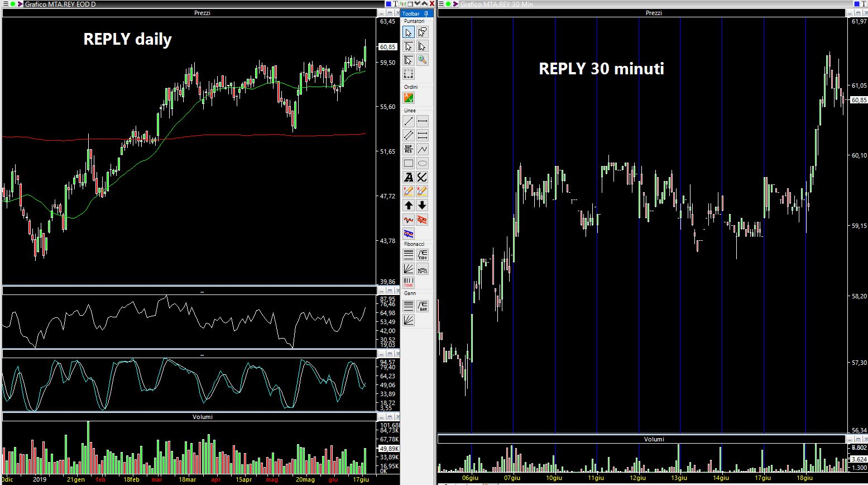Viewport: 868px width, 485px height.
Task: Choose the Fibonacci arcs tool
Action: tap(423, 269)
